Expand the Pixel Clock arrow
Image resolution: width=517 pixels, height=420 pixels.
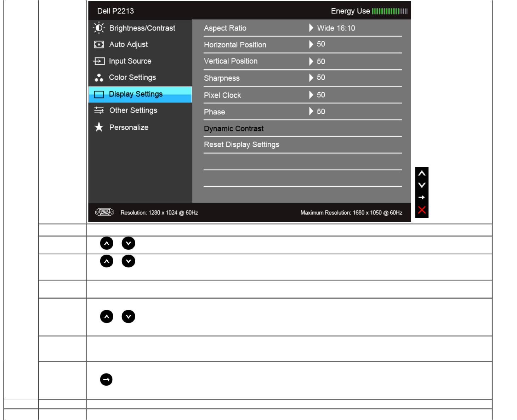click(311, 95)
